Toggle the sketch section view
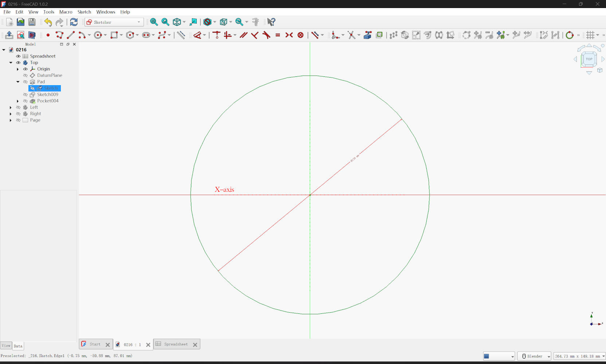Image resolution: width=606 pixels, height=364 pixels. 32,35
